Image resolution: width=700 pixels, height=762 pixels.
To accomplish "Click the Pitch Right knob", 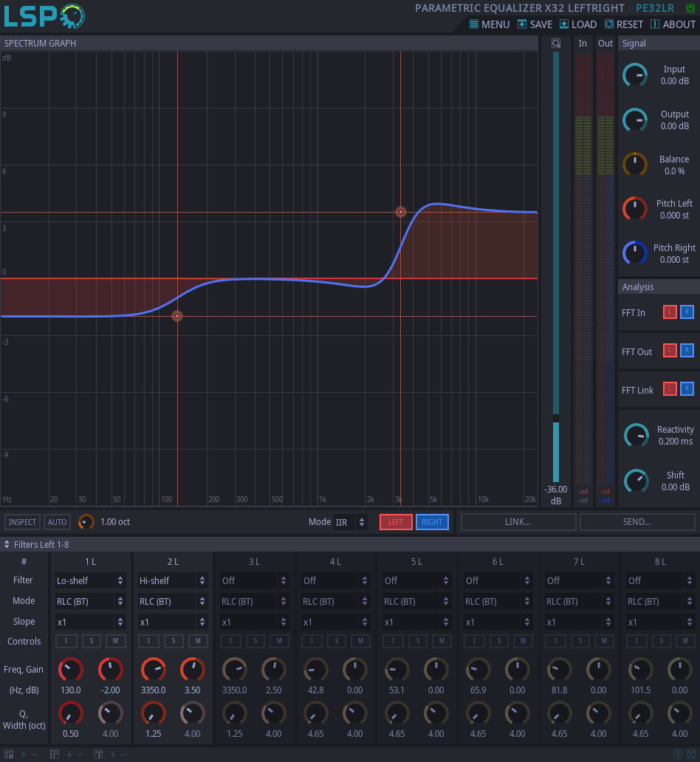I will [x=635, y=253].
